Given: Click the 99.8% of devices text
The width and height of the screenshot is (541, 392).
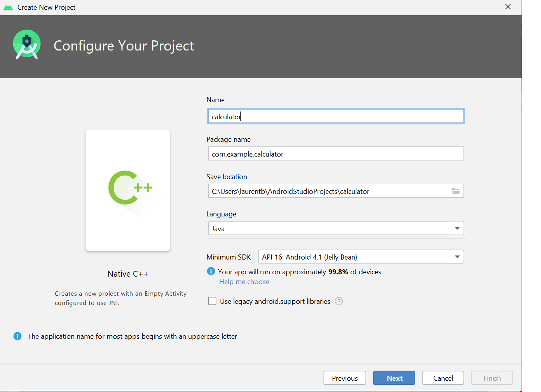Looking at the screenshot, I should (356, 272).
